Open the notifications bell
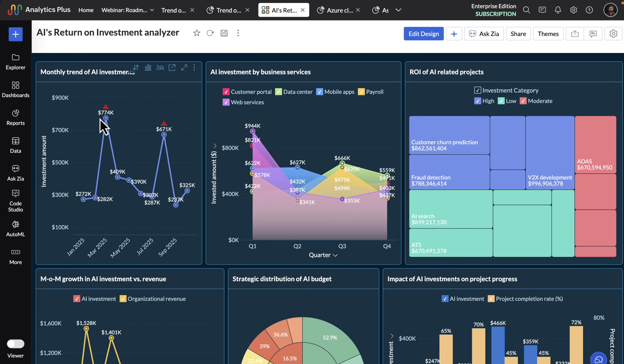The height and width of the screenshot is (364, 624). click(x=558, y=10)
